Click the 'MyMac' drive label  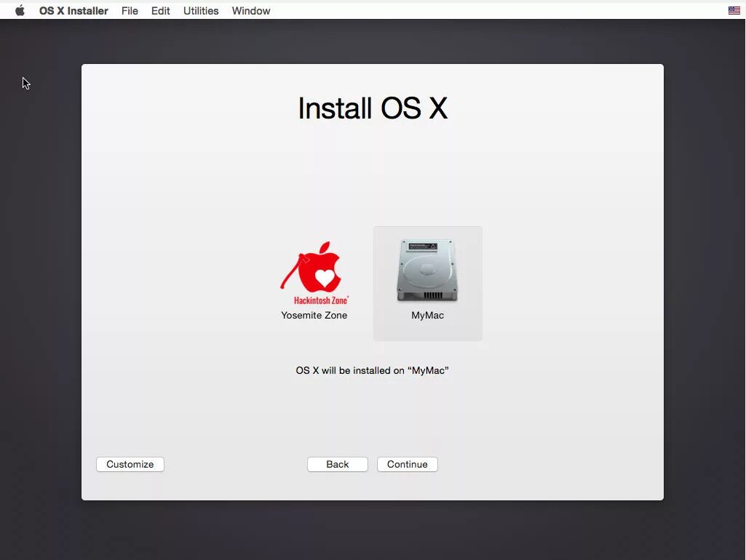tap(427, 315)
